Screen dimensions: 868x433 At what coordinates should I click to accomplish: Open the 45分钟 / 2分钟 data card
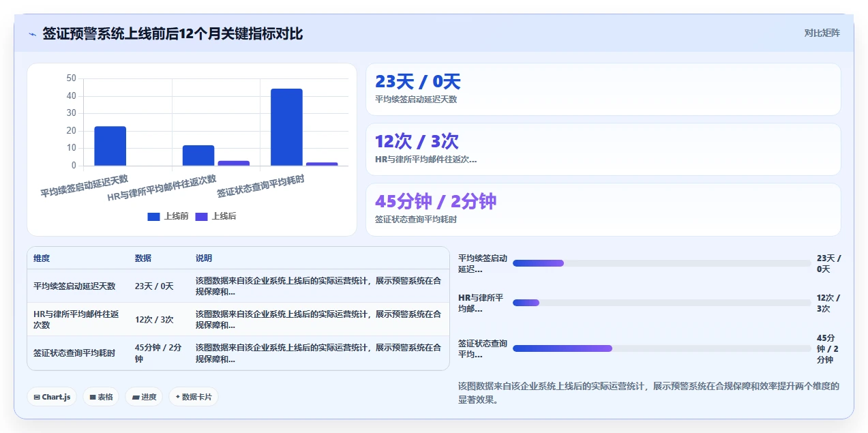pos(603,209)
